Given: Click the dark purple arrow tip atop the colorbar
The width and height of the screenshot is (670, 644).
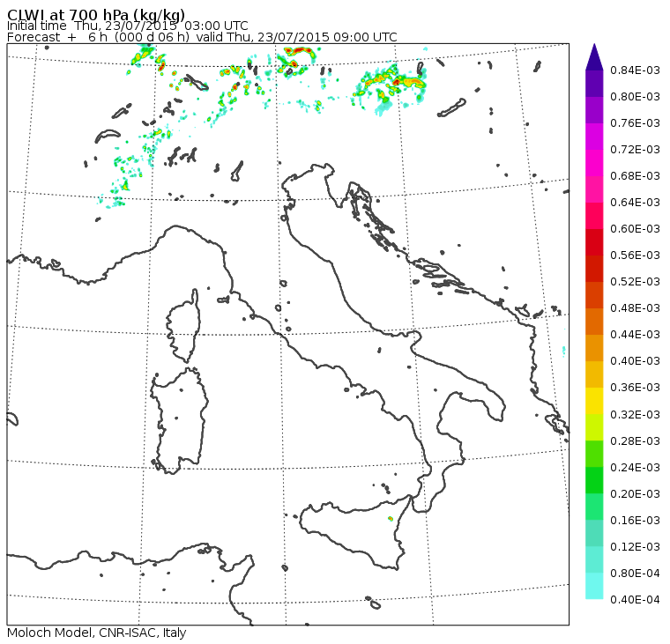Looking at the screenshot, I should pyautogui.click(x=594, y=60).
